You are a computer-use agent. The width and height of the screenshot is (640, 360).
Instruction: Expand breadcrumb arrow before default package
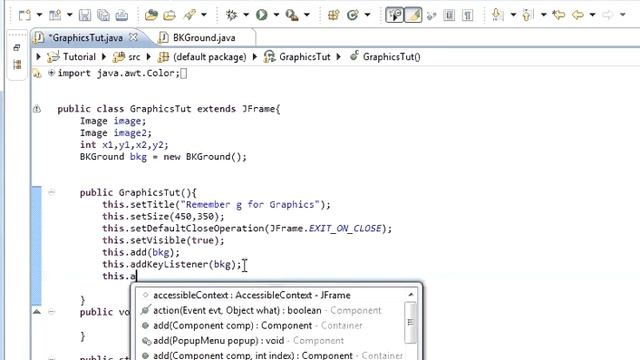coord(149,56)
